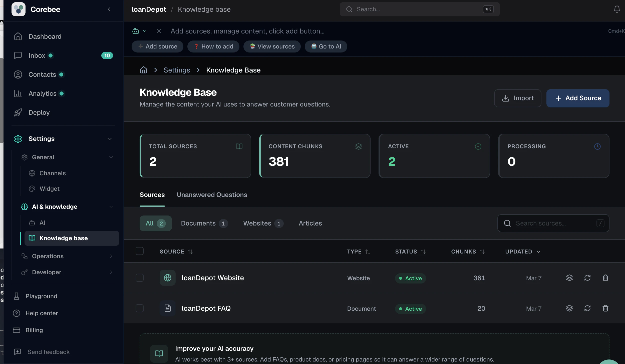Delete the loanDepot Website source

pos(605,278)
